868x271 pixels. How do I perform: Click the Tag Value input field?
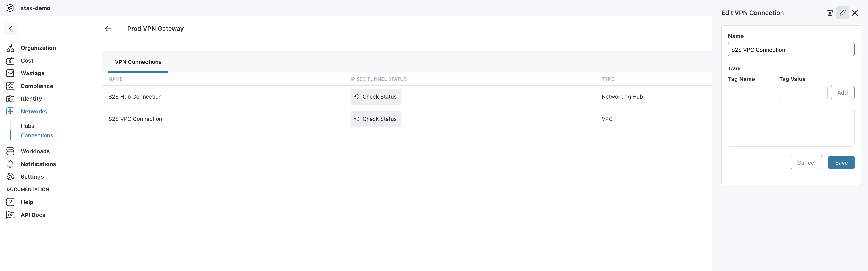click(x=803, y=93)
